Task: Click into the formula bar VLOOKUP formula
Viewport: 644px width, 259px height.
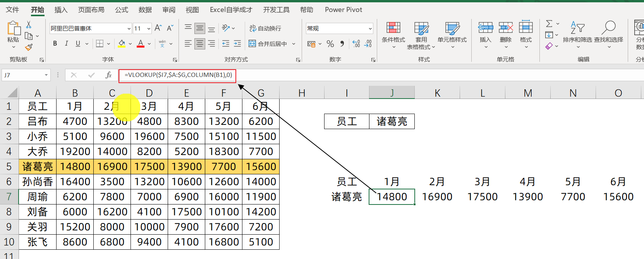Action: (178, 75)
